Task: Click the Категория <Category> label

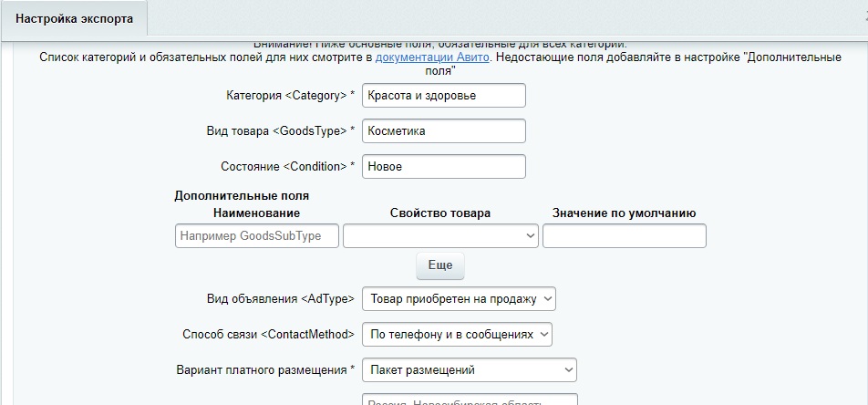Action: coord(290,96)
